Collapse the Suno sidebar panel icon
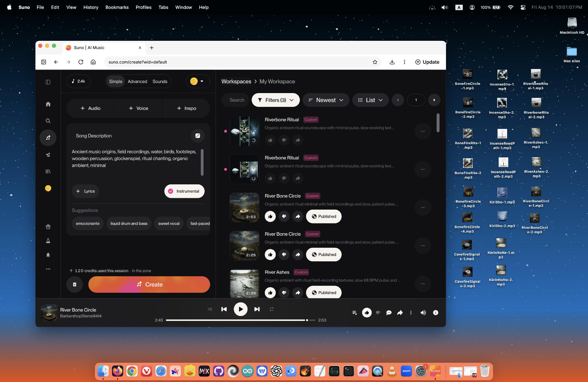The height and width of the screenshot is (382, 588). pyautogui.click(x=48, y=82)
